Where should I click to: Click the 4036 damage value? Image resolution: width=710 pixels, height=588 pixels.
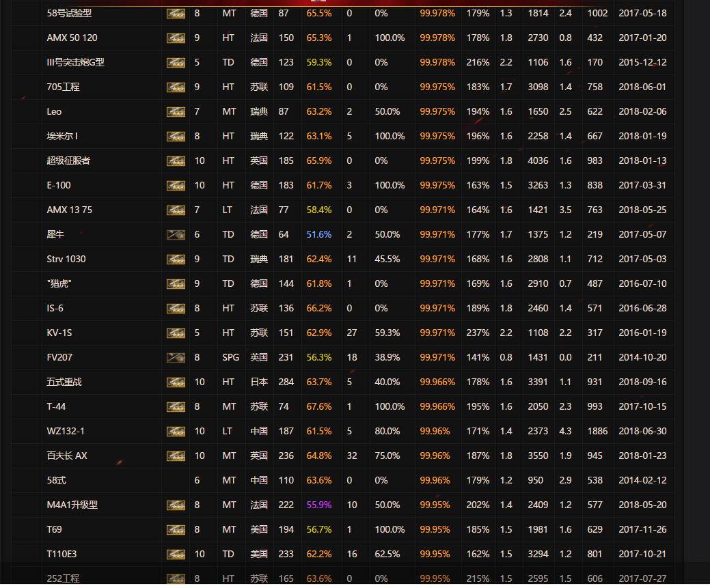click(538, 160)
